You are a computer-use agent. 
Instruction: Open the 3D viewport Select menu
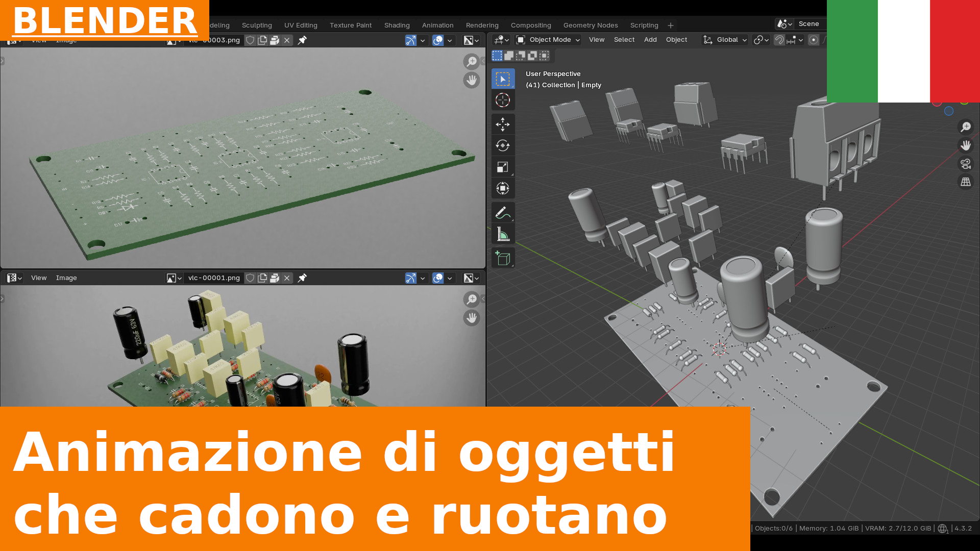[x=624, y=40]
